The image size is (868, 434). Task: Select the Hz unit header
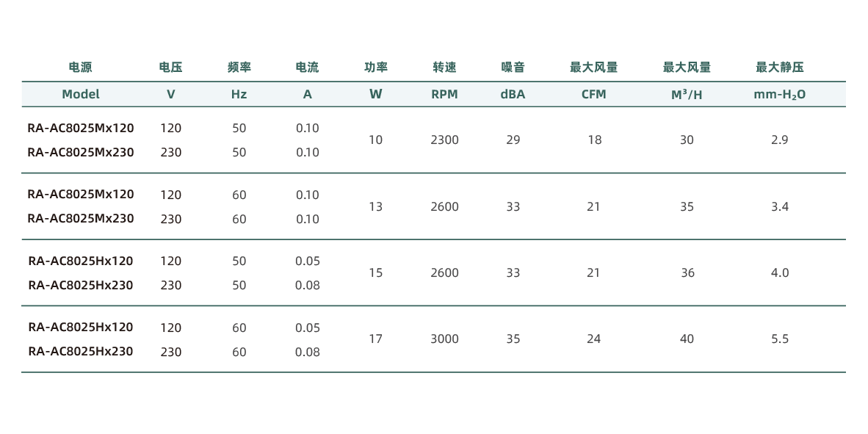[x=239, y=94]
